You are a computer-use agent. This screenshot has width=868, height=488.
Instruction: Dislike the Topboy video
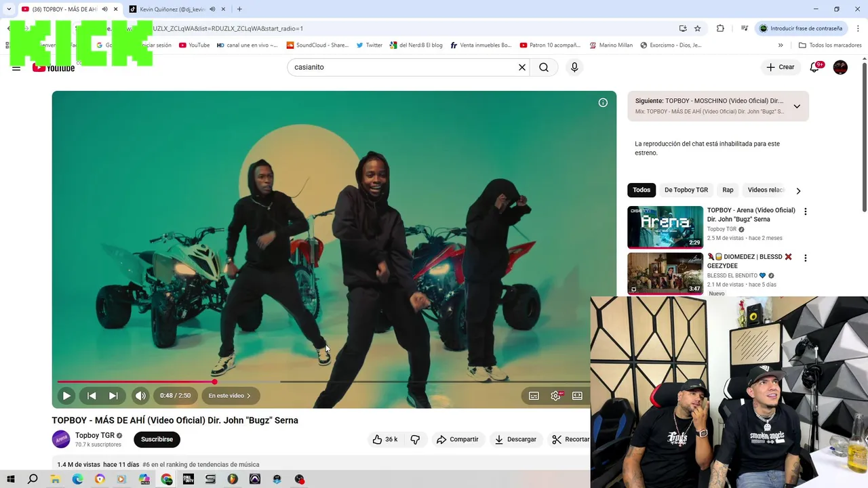(415, 439)
